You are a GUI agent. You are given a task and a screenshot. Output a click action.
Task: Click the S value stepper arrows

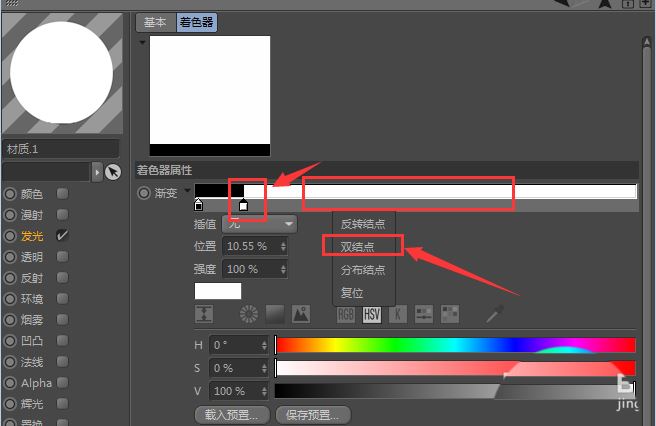click(x=264, y=368)
